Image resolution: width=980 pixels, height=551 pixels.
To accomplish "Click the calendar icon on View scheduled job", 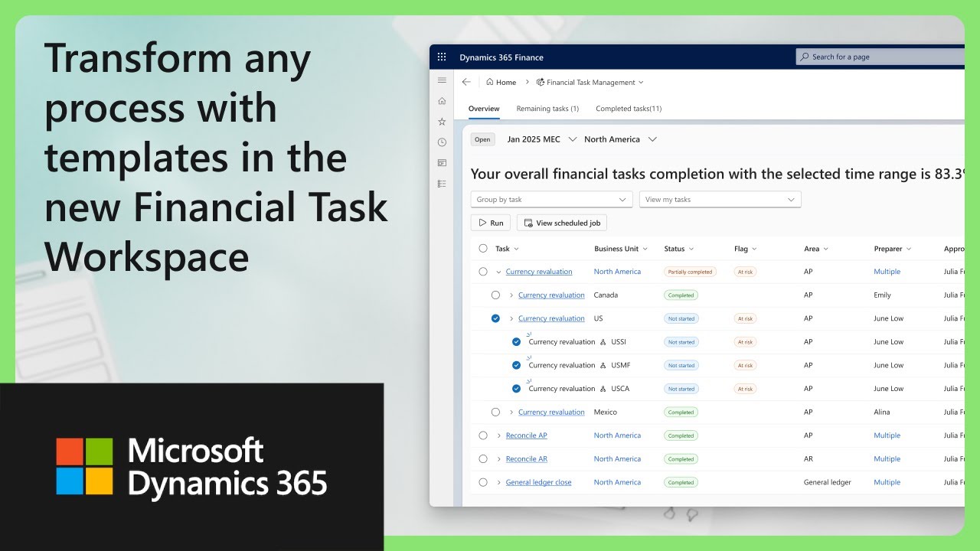I will point(528,223).
